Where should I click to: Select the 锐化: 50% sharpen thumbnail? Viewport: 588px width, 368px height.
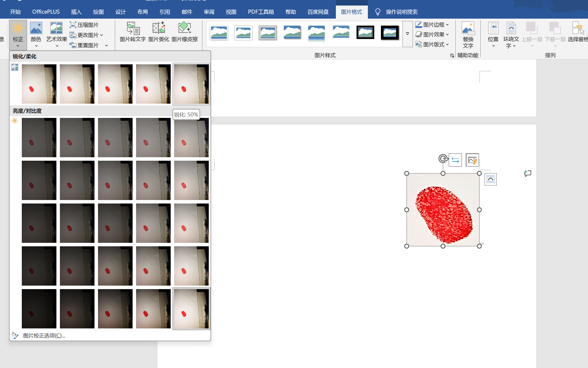pos(191,84)
